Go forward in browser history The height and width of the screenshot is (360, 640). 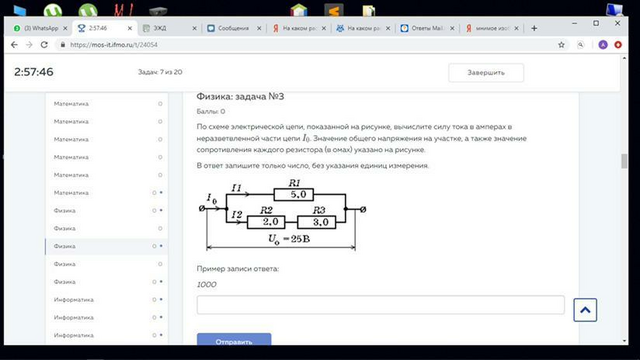(29, 44)
